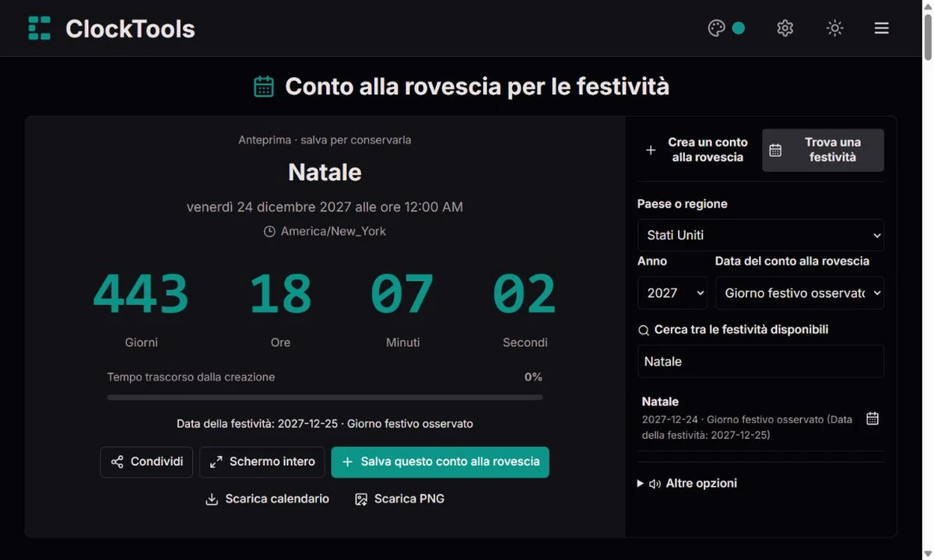934x560 pixels.
Task: Click the speaker icon beside Altre opzioni
Action: click(x=655, y=484)
